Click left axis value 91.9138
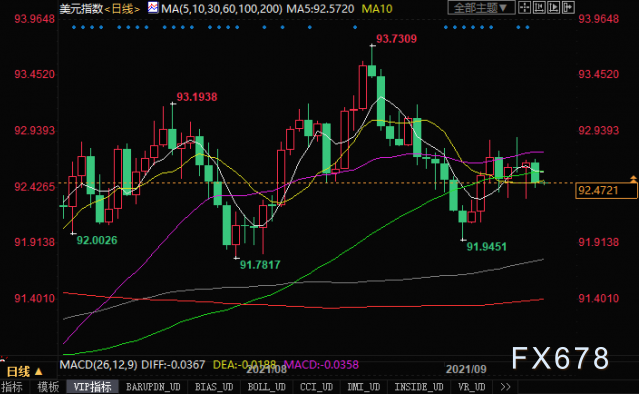Screen dimensions: 640x394 [x=34, y=242]
